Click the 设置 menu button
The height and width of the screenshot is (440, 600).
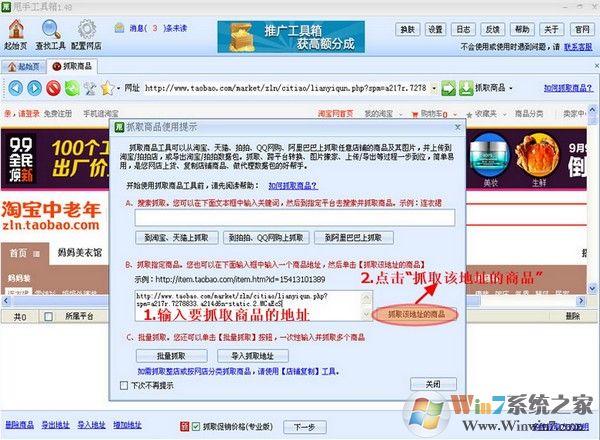[435, 29]
